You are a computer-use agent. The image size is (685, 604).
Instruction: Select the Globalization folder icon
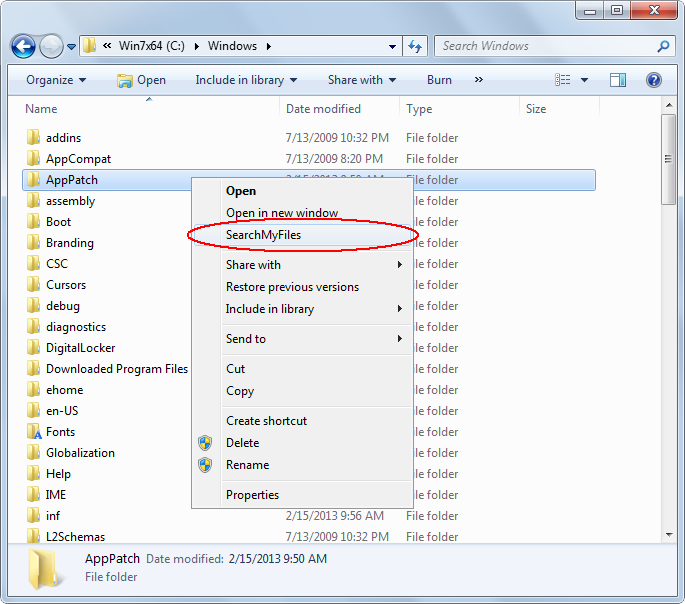(33, 452)
